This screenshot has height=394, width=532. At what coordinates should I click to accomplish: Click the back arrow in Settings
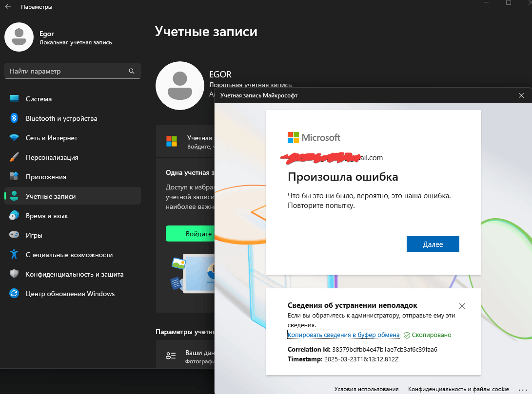(8, 6)
